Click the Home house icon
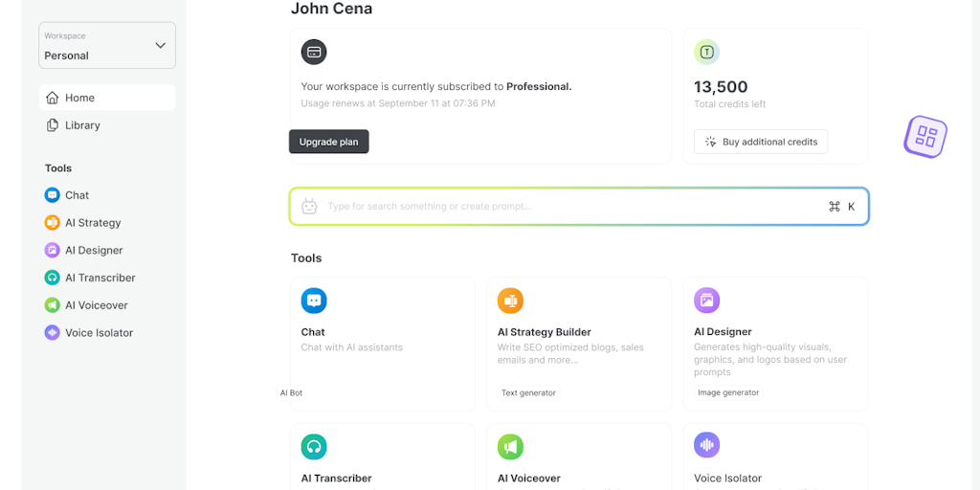Screen dimensions: 980x490 (x=53, y=98)
